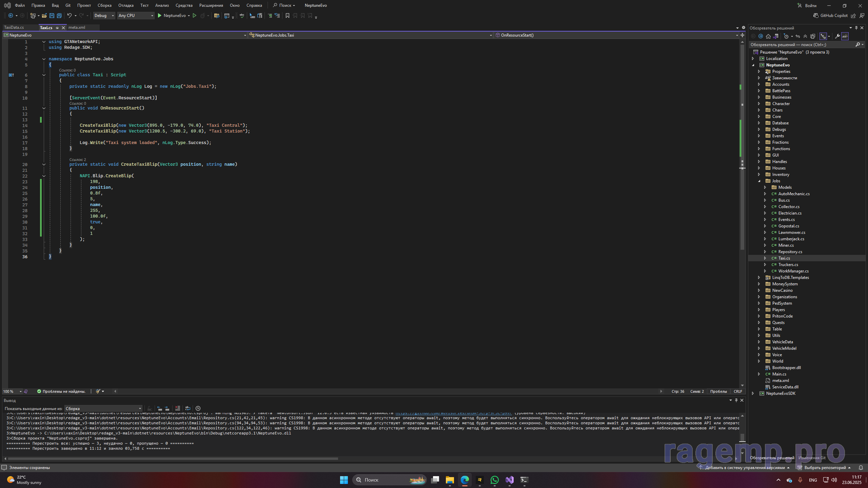
Task: Click the GitHub Copilot button
Action: 830,16
